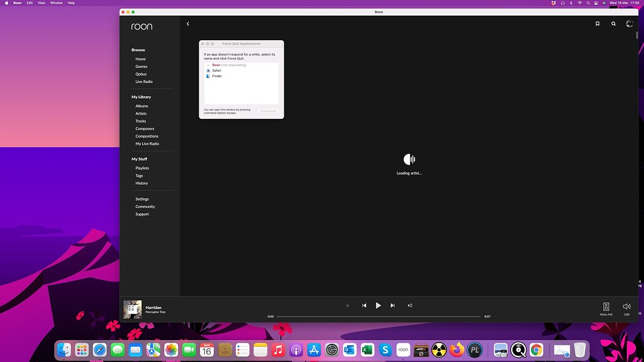Image resolution: width=644 pixels, height=362 pixels.
Task: Open the user profile icon top right
Action: point(629,24)
